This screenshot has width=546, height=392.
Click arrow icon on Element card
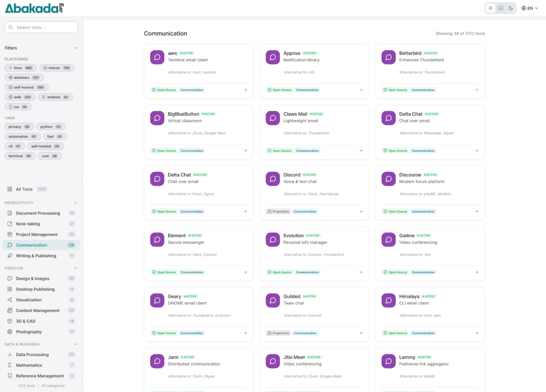click(x=245, y=272)
